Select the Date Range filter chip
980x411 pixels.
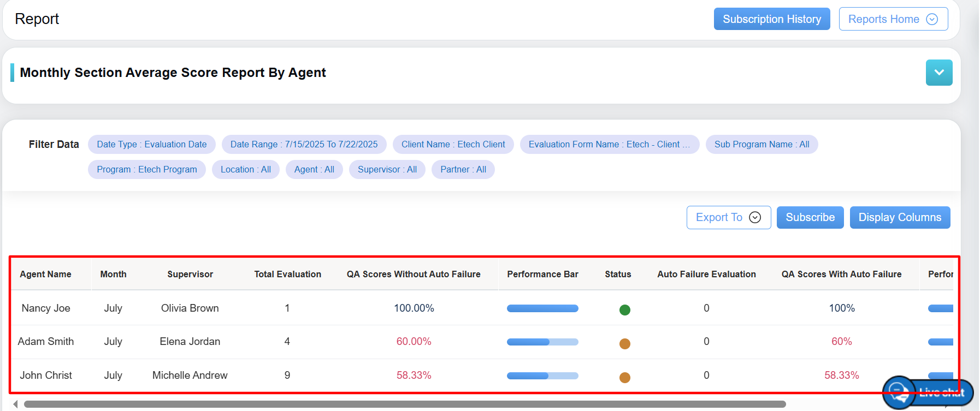click(304, 145)
